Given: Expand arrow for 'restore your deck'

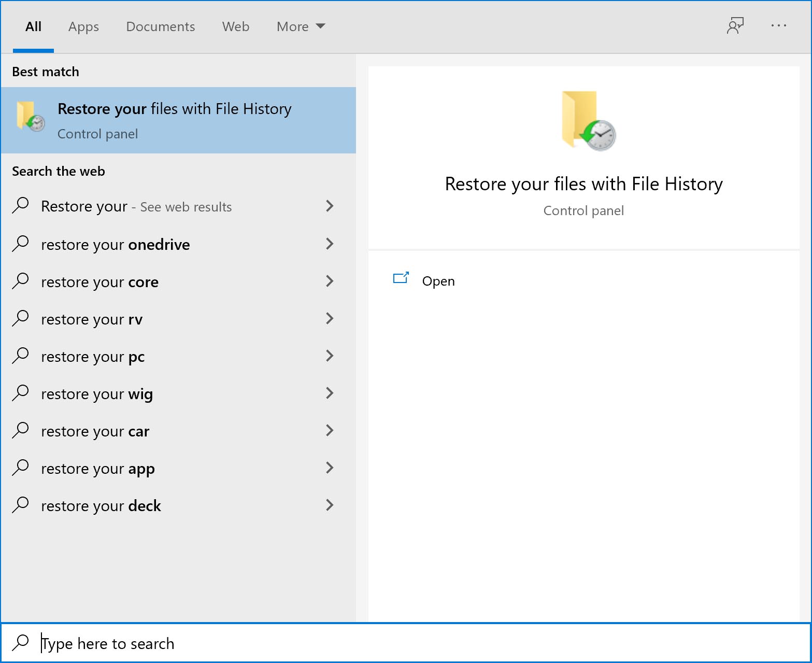Looking at the screenshot, I should [330, 505].
